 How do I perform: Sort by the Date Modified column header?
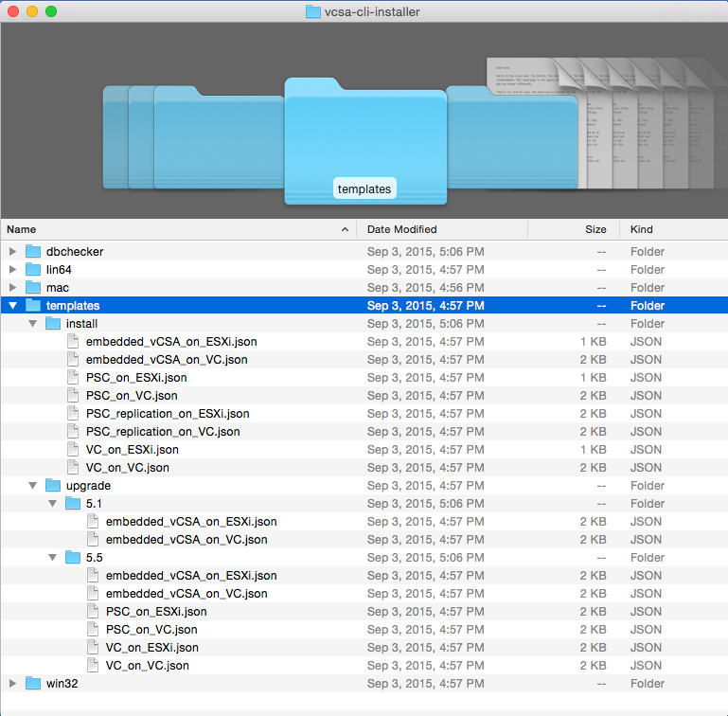tap(442, 229)
